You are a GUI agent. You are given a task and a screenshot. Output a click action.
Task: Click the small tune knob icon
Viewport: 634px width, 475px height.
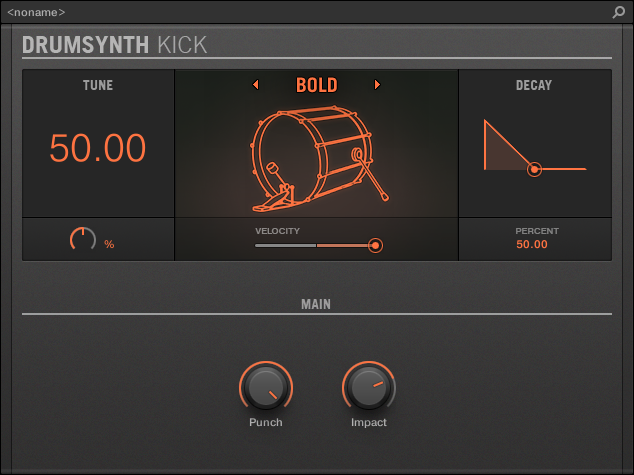82,240
